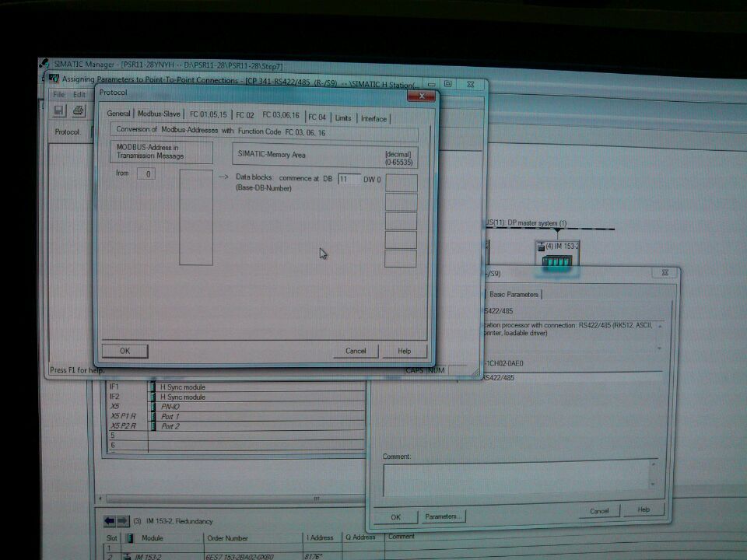Open Help in the CP 341 properties dialog
Screen dimensions: 747x560
[x=644, y=509]
